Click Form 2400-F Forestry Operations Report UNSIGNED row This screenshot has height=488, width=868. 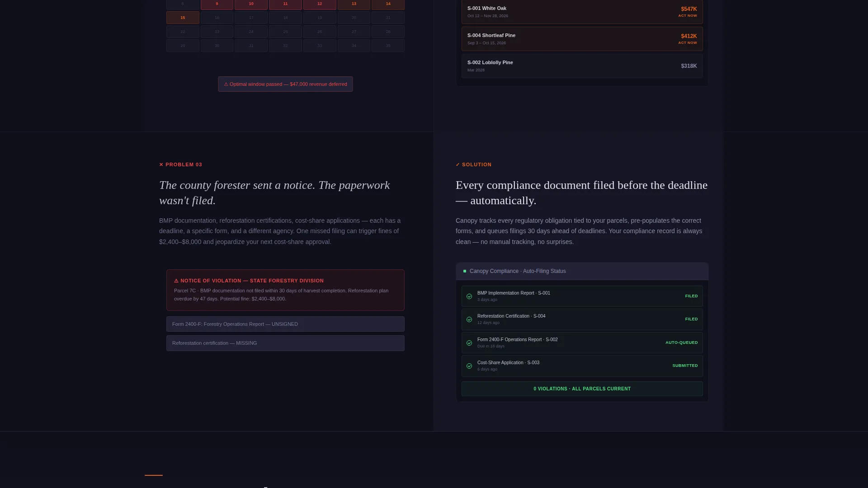tap(285, 324)
